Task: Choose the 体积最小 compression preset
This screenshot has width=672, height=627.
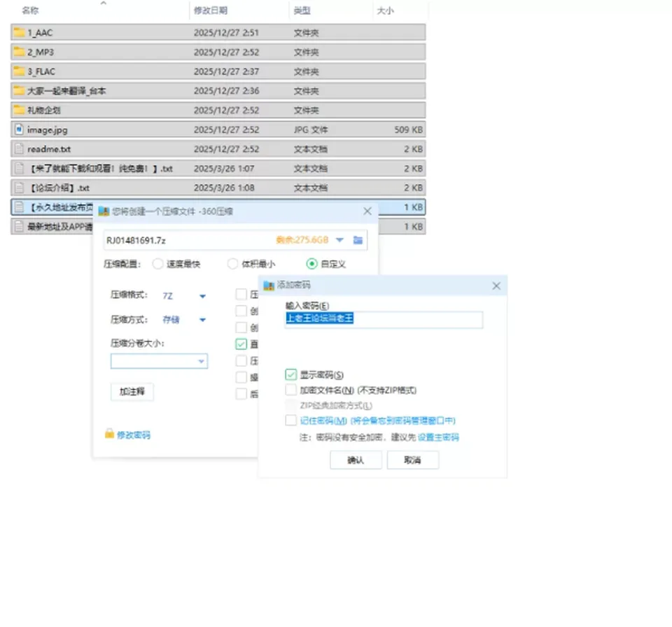Action: [232, 264]
